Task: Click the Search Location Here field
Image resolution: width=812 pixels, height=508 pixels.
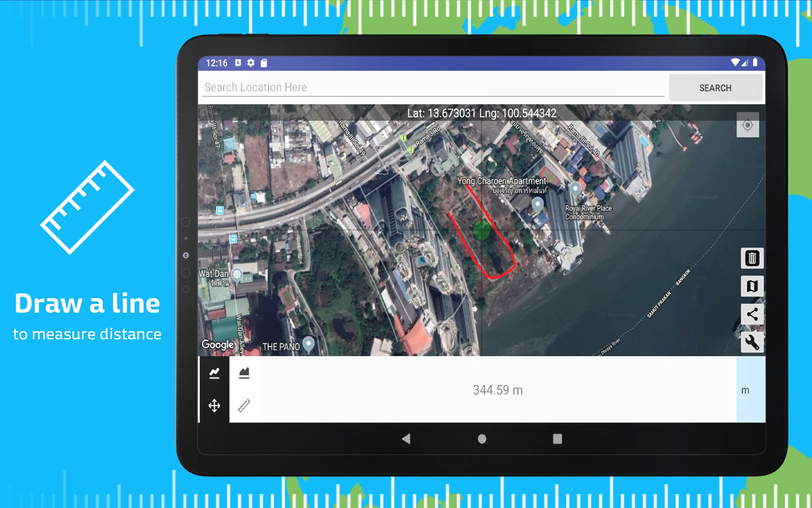Action: tap(433, 87)
